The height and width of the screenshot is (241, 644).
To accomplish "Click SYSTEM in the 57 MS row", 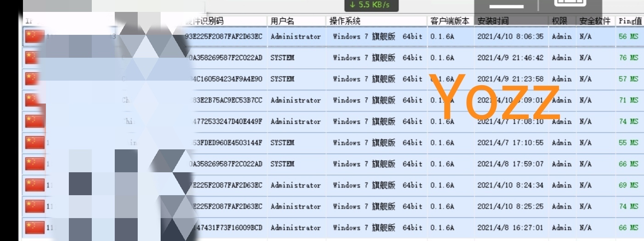I will [x=282, y=79].
